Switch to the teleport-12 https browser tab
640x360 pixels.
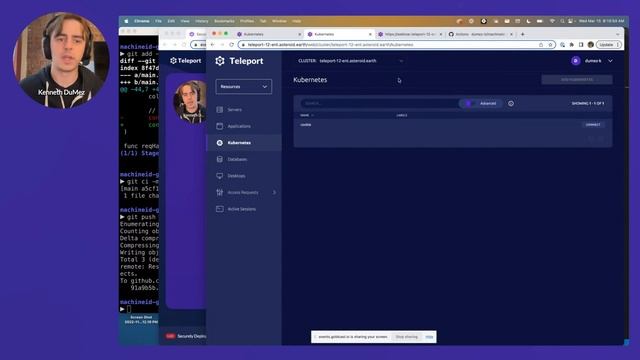(410, 34)
